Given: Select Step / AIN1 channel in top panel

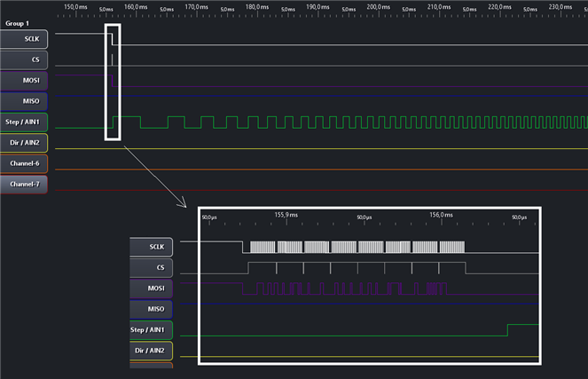Looking at the screenshot, I should pyautogui.click(x=26, y=122).
